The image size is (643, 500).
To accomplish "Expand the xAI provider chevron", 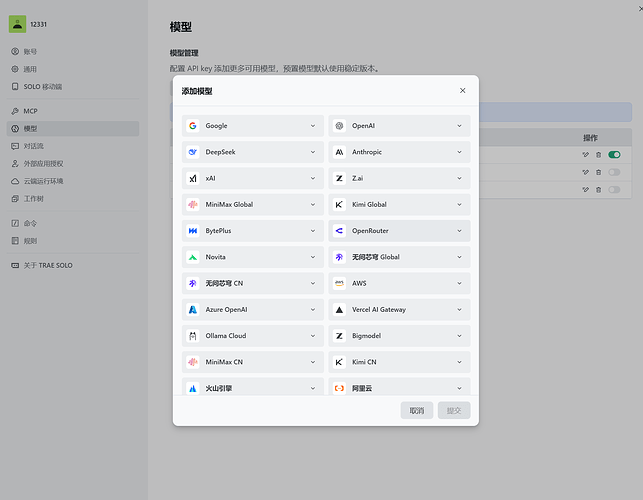I will coord(313,178).
